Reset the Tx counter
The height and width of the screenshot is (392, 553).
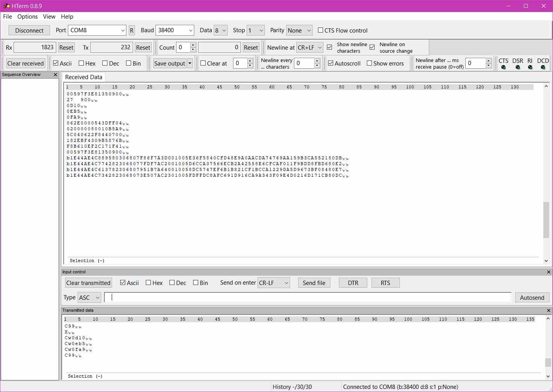143,47
